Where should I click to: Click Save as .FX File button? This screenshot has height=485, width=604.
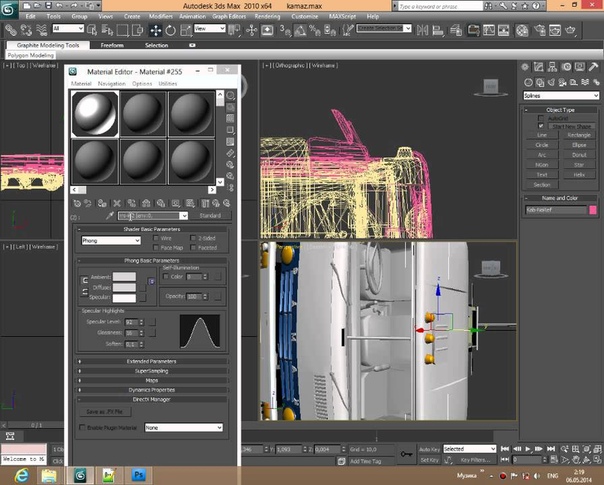pos(105,412)
